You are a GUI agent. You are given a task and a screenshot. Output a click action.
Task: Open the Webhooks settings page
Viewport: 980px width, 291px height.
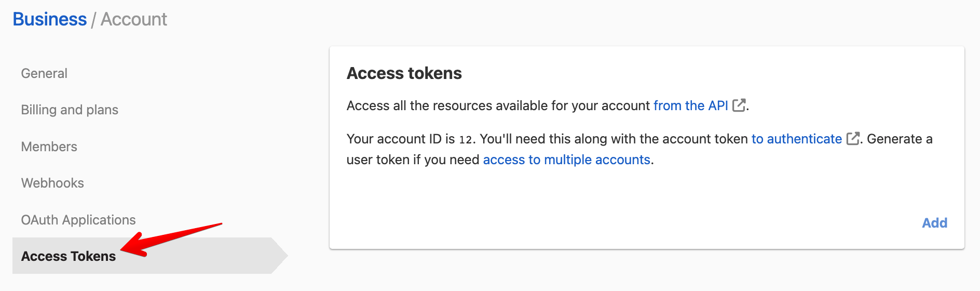click(52, 183)
